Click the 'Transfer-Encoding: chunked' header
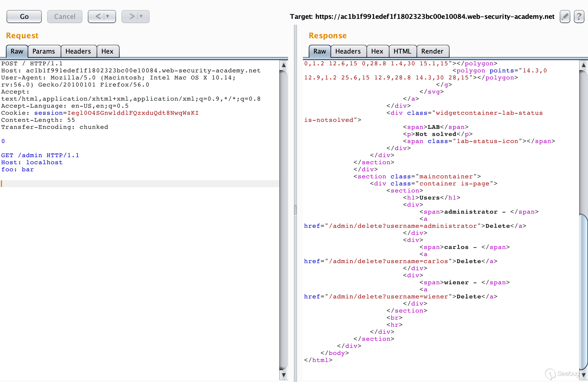This screenshot has height=382, width=588. pyautogui.click(x=54, y=127)
